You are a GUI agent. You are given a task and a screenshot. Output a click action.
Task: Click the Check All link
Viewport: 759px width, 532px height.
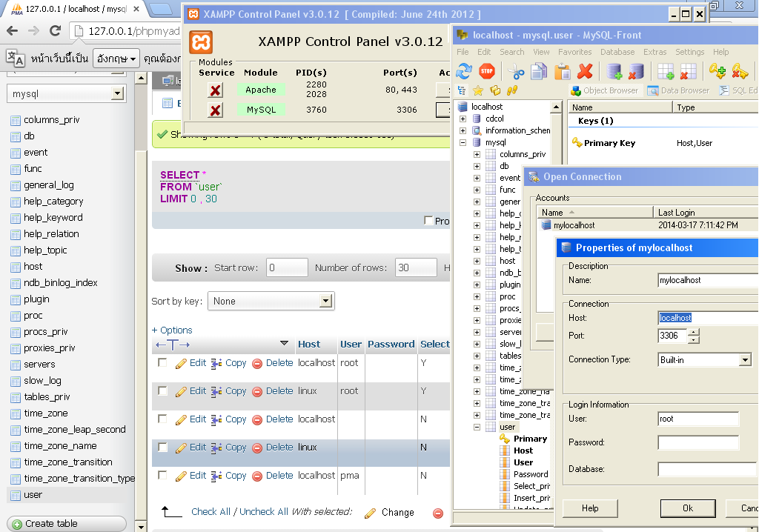coord(211,512)
